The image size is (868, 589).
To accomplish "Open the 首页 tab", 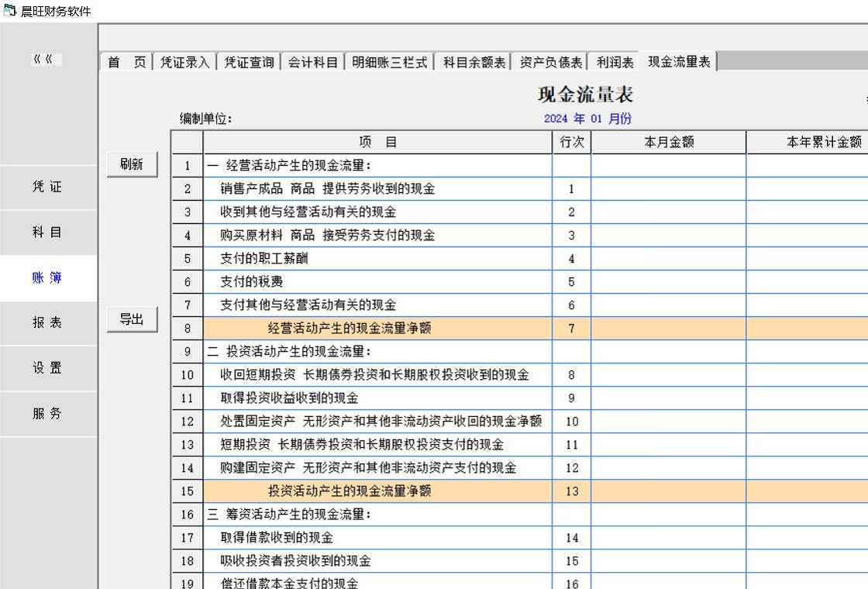I will pyautogui.click(x=126, y=62).
